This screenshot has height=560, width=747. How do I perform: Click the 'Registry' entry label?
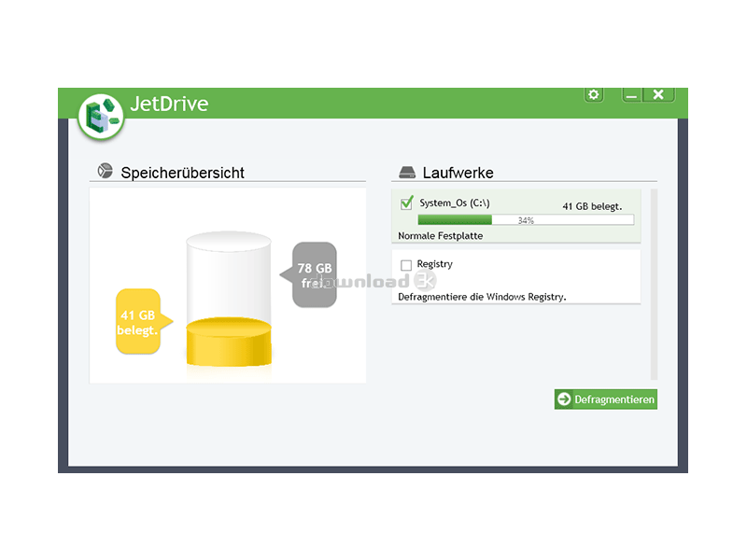434,264
